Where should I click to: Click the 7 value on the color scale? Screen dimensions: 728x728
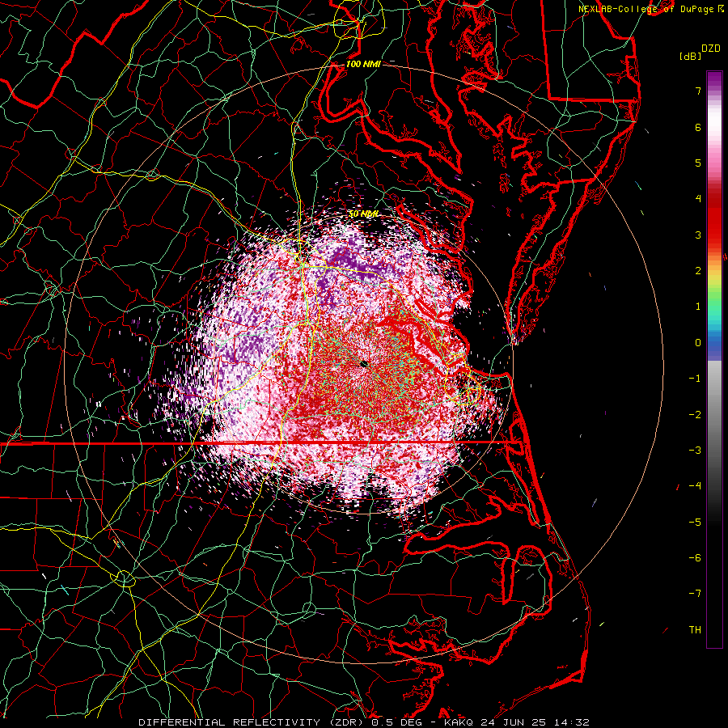[698, 91]
